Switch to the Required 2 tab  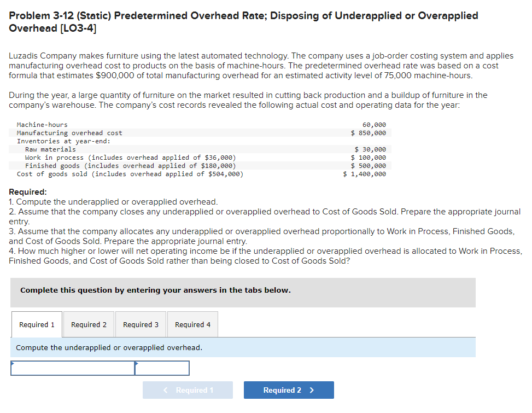coord(89,324)
